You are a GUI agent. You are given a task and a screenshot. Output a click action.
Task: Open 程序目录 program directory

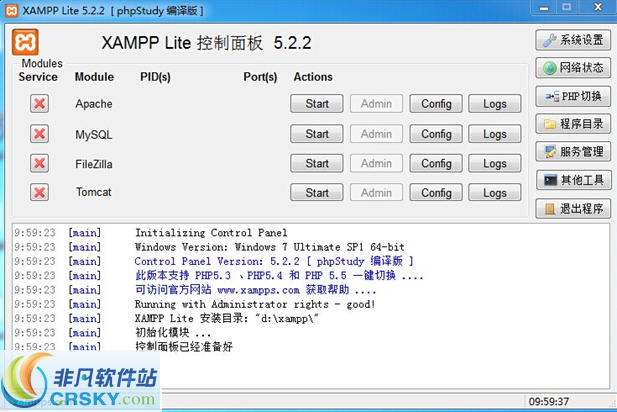click(x=573, y=124)
